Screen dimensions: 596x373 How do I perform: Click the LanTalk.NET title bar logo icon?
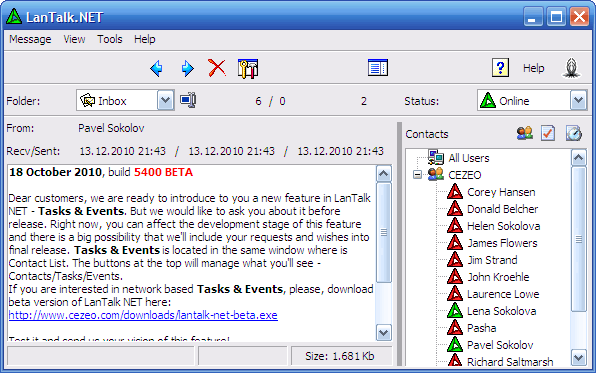pyautogui.click(x=14, y=16)
